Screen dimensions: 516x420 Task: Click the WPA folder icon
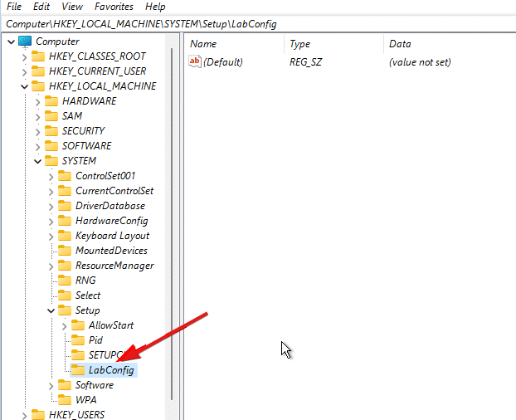point(64,400)
